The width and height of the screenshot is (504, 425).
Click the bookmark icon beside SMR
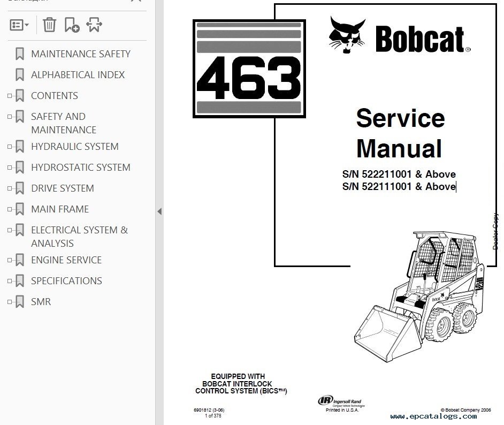[20, 302]
